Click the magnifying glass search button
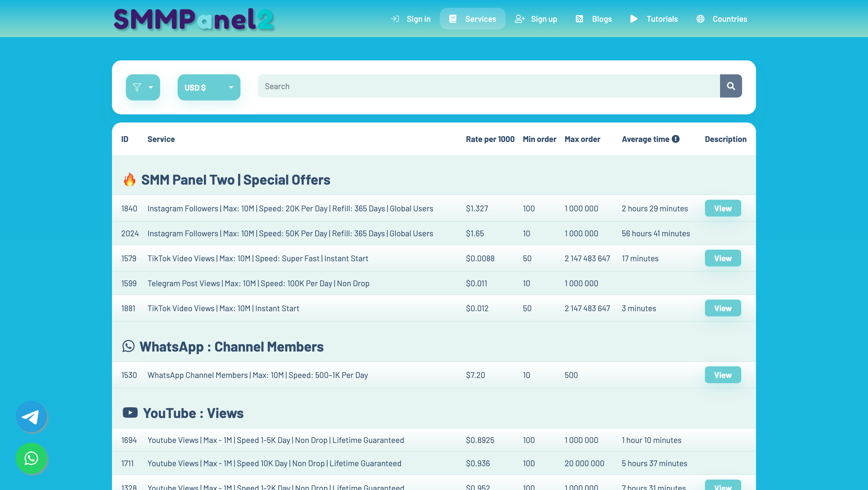Viewport: 868px width, 490px height. point(730,86)
